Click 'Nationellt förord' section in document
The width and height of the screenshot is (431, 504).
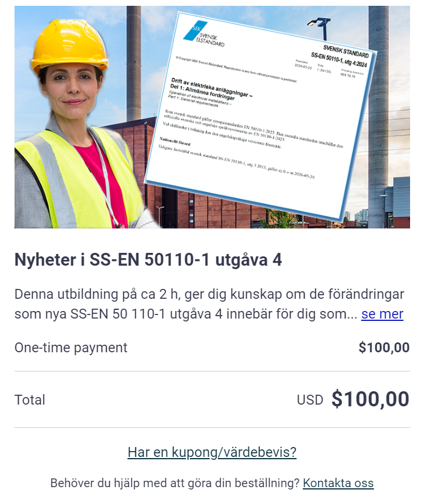(x=175, y=141)
